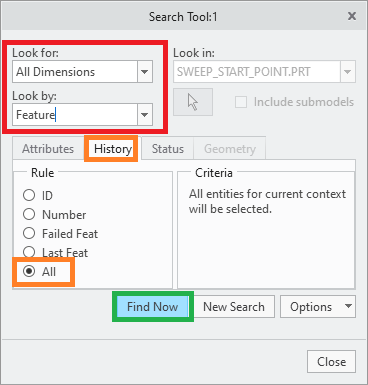Expand the Look in model dropdown
Viewport: 368px width, 385px height.
point(348,72)
